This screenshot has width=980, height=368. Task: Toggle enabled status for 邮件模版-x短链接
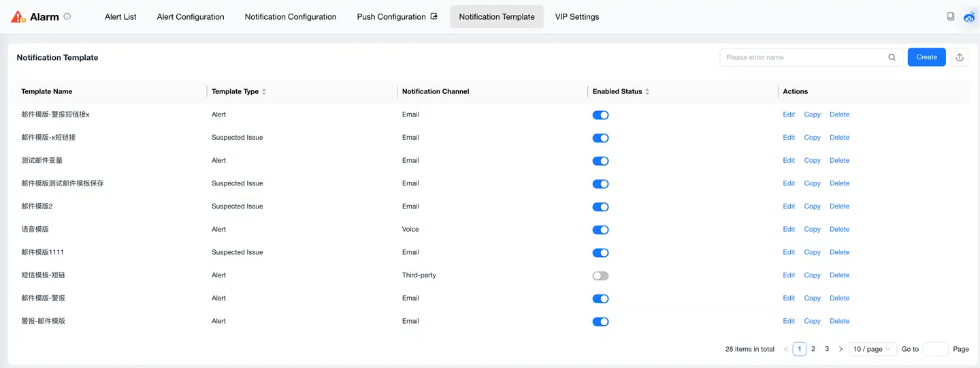pyautogui.click(x=600, y=138)
